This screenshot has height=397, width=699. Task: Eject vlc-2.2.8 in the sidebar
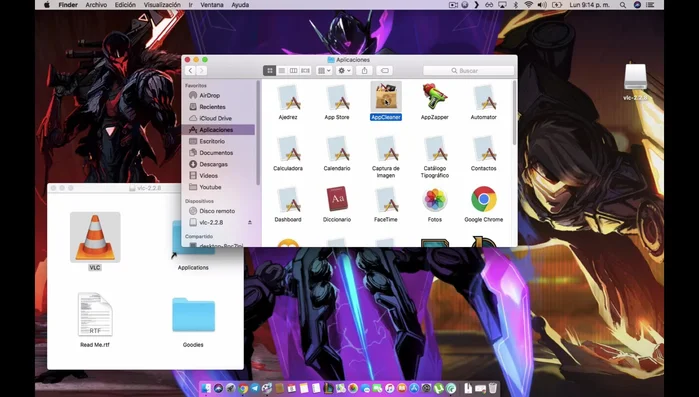(250, 222)
